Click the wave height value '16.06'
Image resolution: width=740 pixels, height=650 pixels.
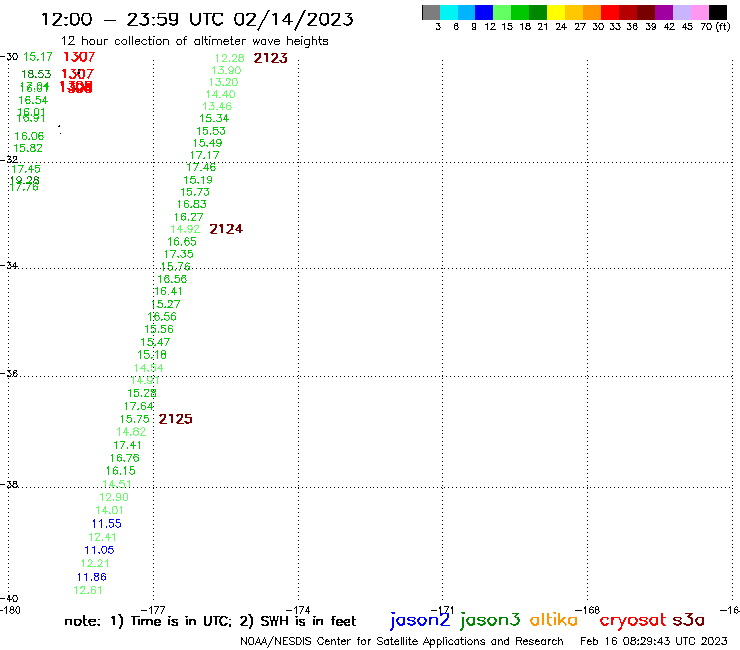point(29,136)
